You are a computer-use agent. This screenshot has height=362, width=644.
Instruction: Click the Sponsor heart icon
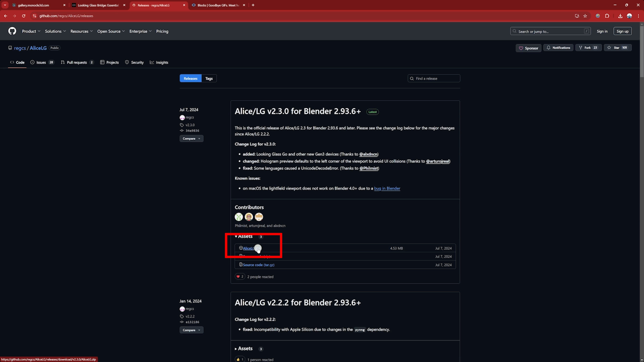click(521, 48)
